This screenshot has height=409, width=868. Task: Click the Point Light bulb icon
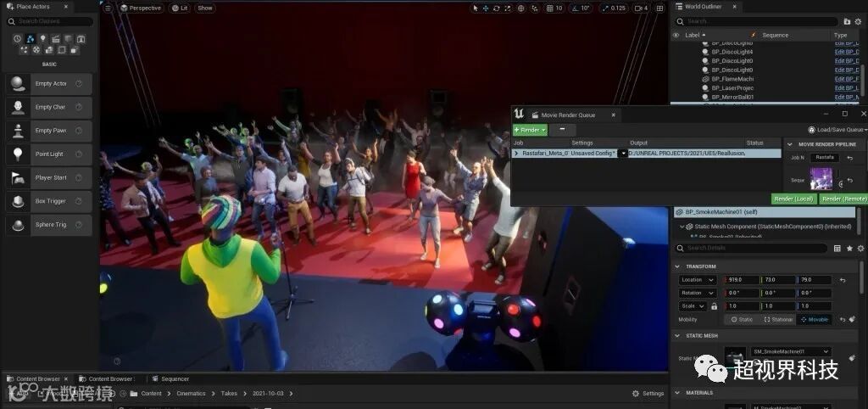(19, 154)
